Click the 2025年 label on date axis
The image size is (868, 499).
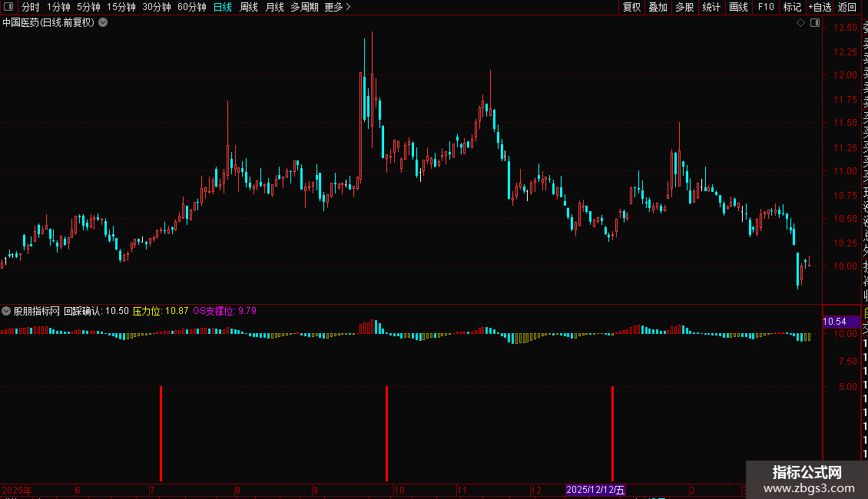pyautogui.click(x=17, y=490)
